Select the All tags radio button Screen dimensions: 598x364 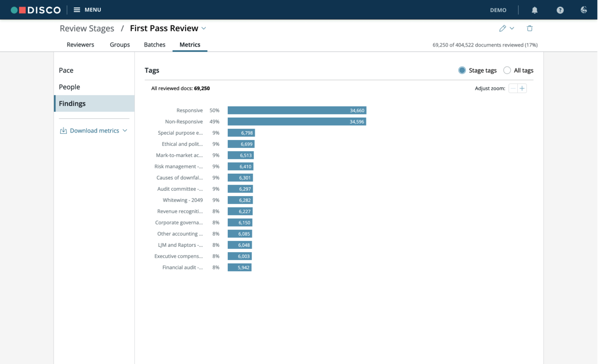[507, 70]
